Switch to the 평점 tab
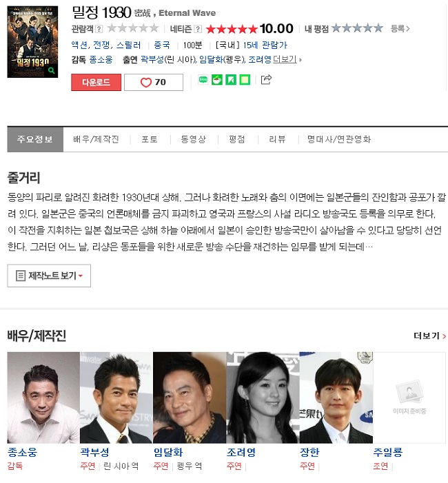This screenshot has height=483, width=448. click(x=237, y=140)
